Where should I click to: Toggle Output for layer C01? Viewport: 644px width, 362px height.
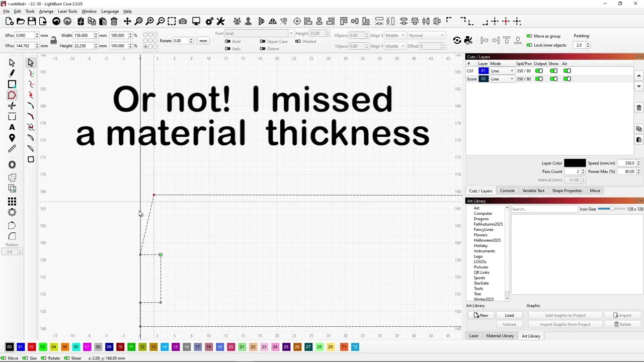(539, 71)
